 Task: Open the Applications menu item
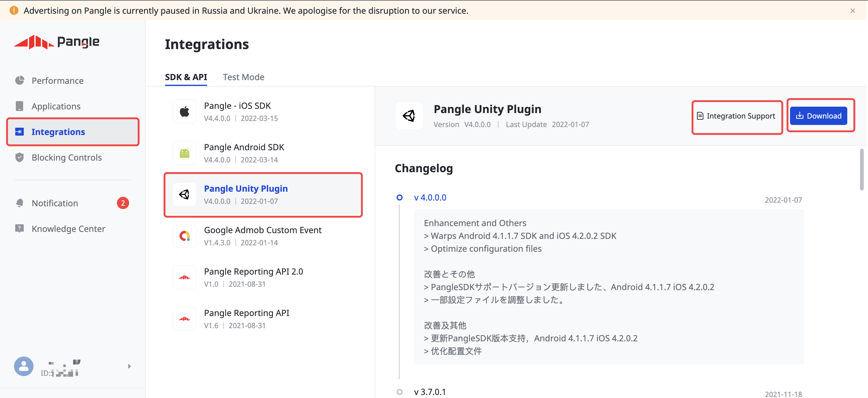[72, 106]
